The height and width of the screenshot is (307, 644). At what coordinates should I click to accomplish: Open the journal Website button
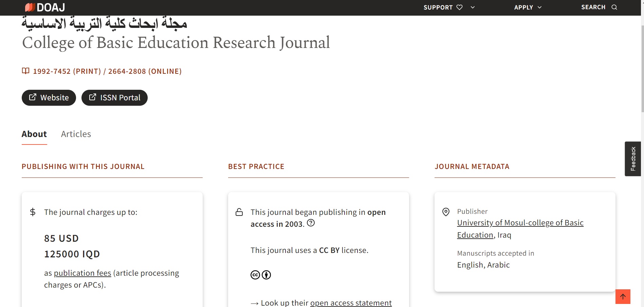point(49,98)
